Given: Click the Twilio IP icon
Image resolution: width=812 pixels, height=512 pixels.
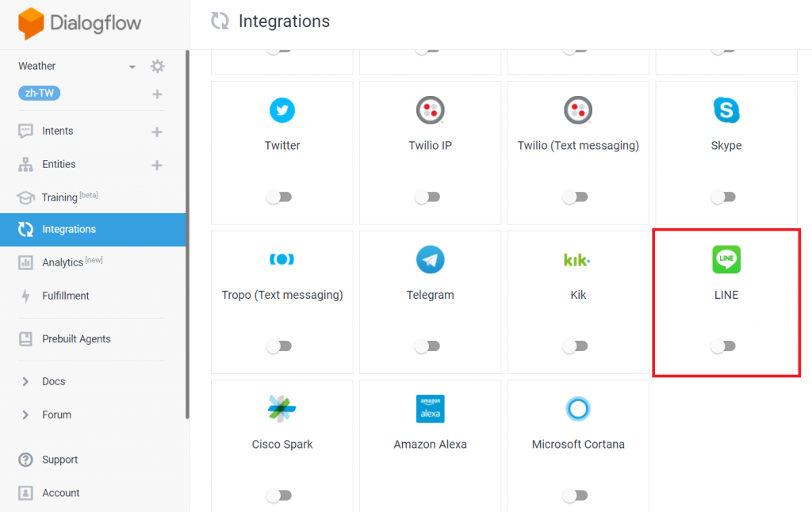Looking at the screenshot, I should click(x=431, y=110).
